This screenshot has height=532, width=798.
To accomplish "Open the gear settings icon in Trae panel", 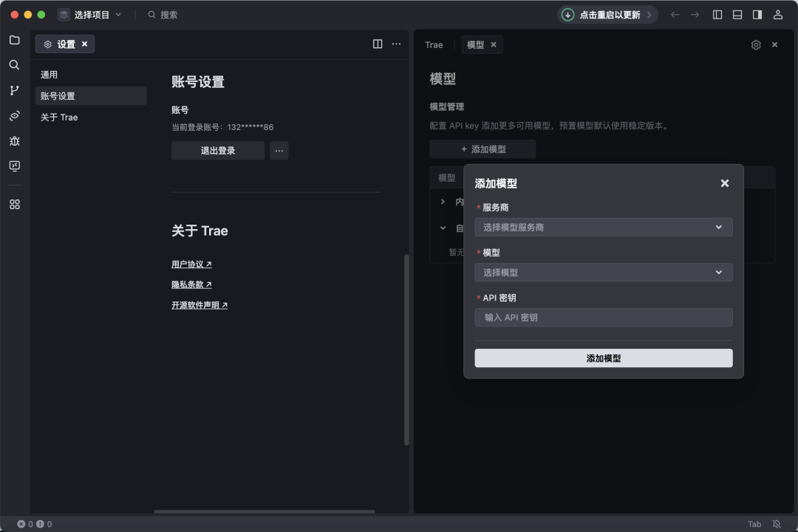I will pyautogui.click(x=756, y=45).
